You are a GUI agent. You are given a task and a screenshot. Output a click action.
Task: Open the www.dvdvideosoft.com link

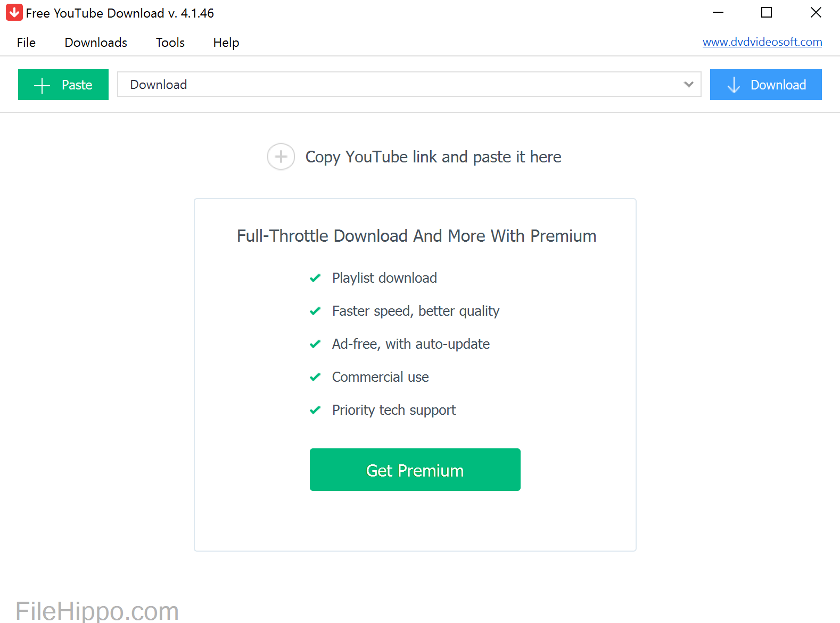point(762,42)
